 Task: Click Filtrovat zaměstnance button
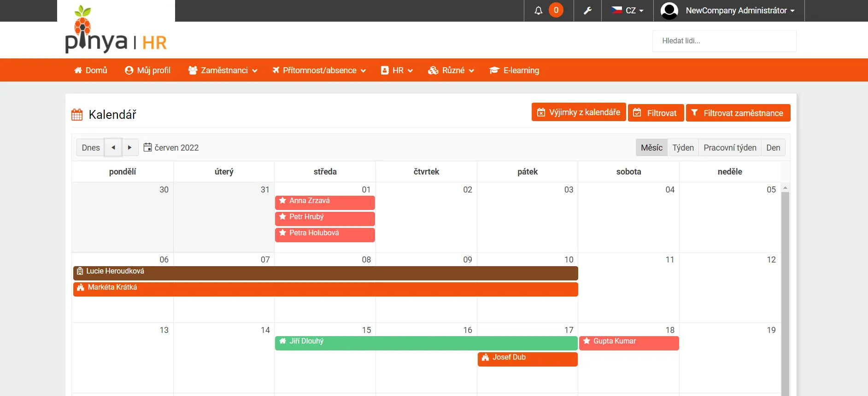tap(738, 113)
